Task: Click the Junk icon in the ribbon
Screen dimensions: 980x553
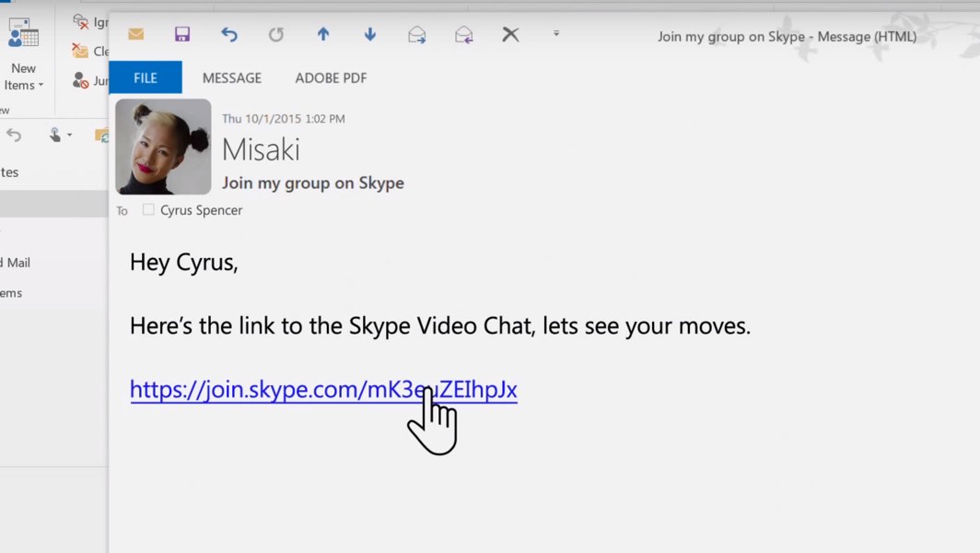Action: (81, 80)
